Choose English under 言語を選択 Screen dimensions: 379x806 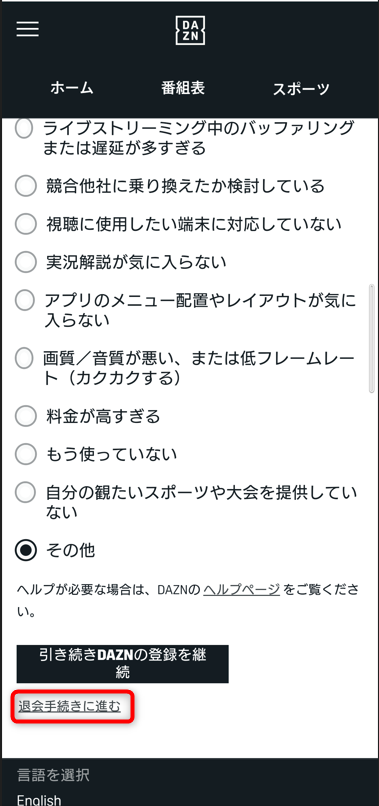[x=39, y=800]
